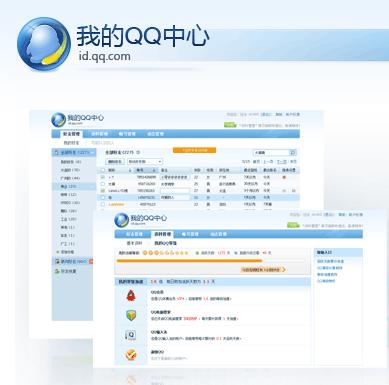The width and height of the screenshot is (389, 385).
Task: Click the green badge in back window header
Action: tap(230, 125)
